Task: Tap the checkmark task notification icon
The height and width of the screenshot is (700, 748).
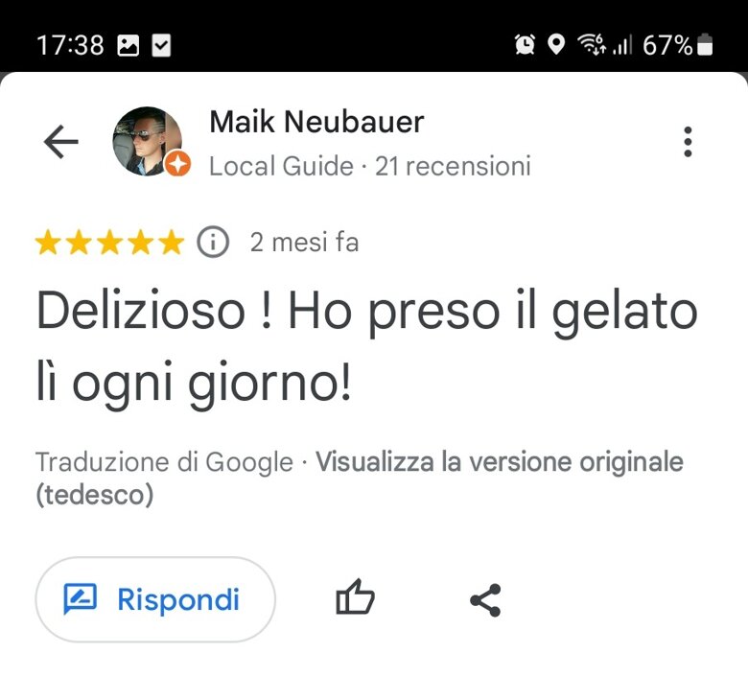Action: coord(161,46)
